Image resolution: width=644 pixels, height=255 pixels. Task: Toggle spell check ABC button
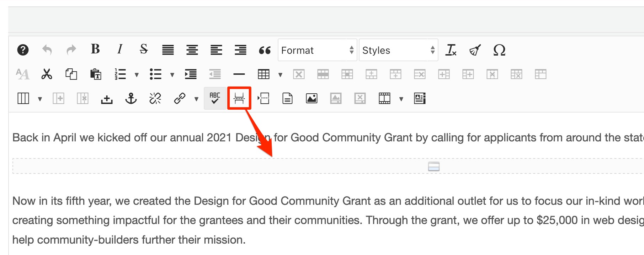(215, 98)
